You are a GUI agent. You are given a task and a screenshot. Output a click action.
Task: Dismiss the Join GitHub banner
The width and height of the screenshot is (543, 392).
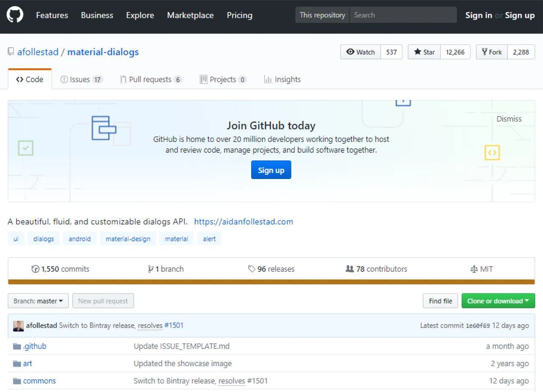(509, 119)
